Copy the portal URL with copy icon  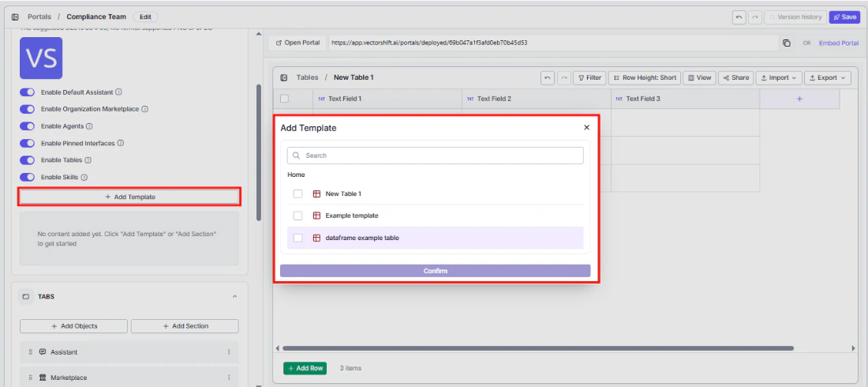786,43
